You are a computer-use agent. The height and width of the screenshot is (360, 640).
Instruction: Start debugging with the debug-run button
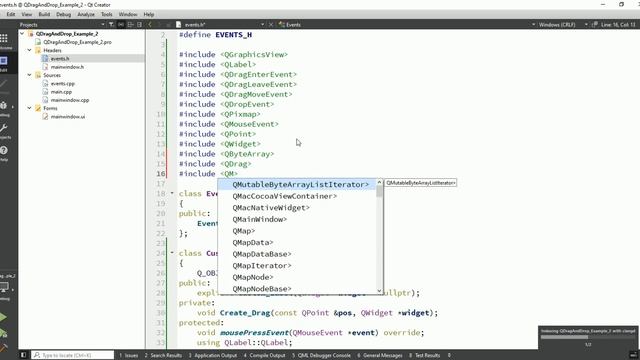pos(3,333)
